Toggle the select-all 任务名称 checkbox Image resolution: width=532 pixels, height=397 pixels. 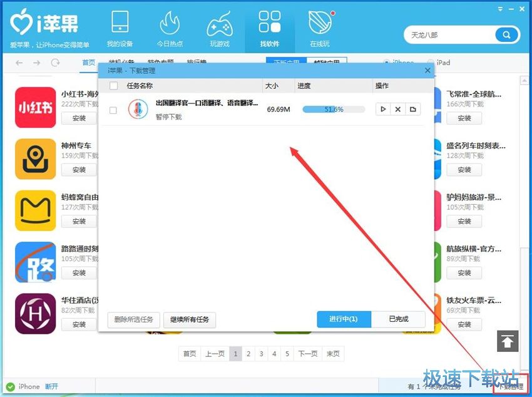coord(114,86)
